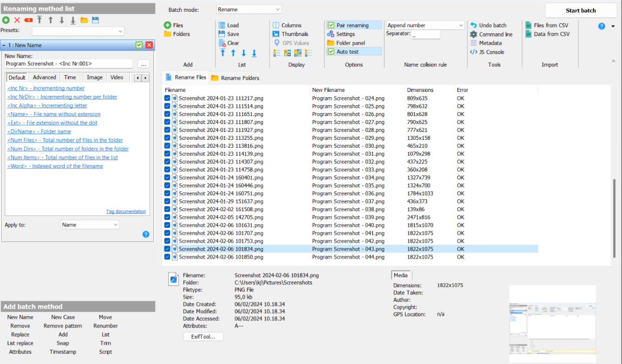The image size is (622, 364).
Task: Remove New Name method with red X button
Action: [149, 45]
